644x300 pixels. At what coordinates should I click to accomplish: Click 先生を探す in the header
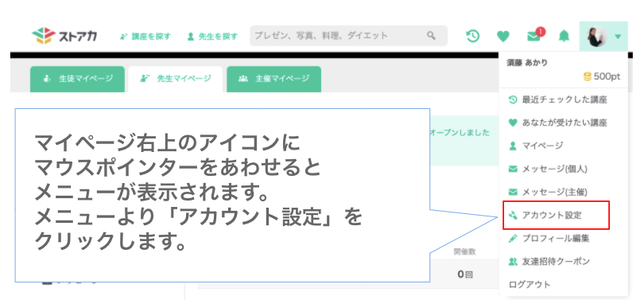click(x=212, y=36)
